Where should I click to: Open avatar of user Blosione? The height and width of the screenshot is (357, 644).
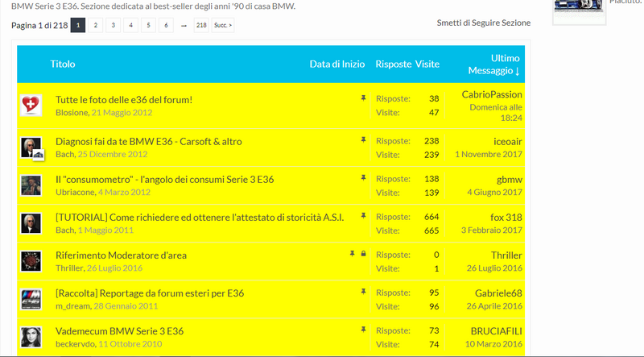[x=31, y=106]
